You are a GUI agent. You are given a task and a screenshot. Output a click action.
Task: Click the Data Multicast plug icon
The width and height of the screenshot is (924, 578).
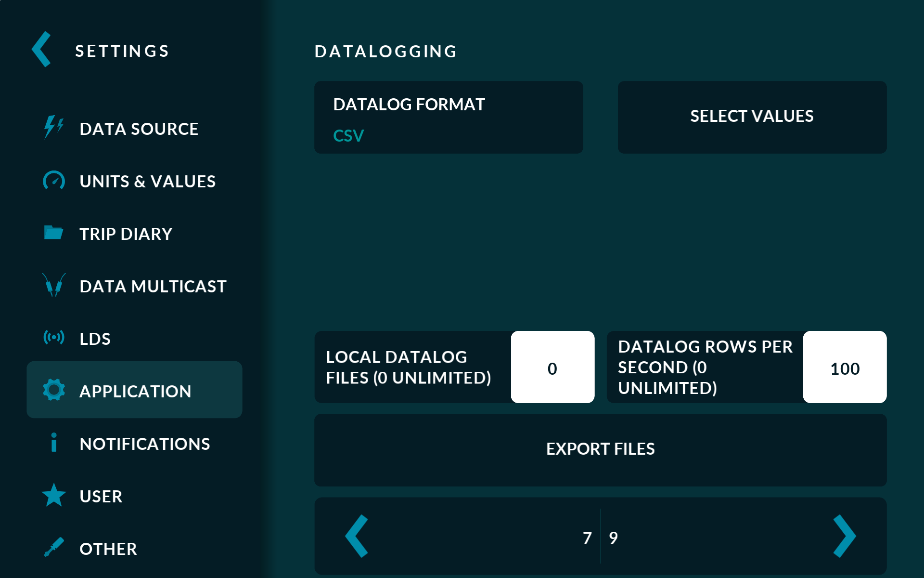[53, 286]
